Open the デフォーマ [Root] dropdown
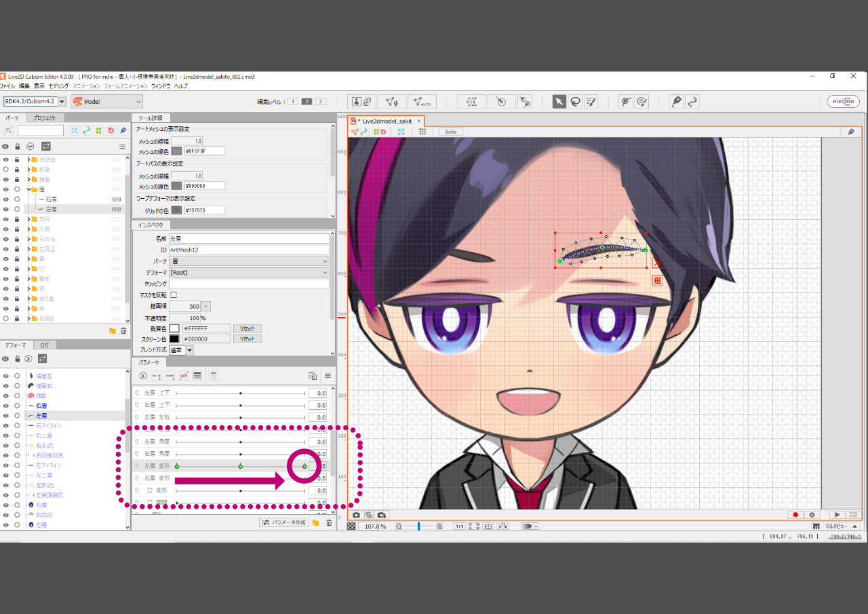The height and width of the screenshot is (614, 868). tap(249, 272)
